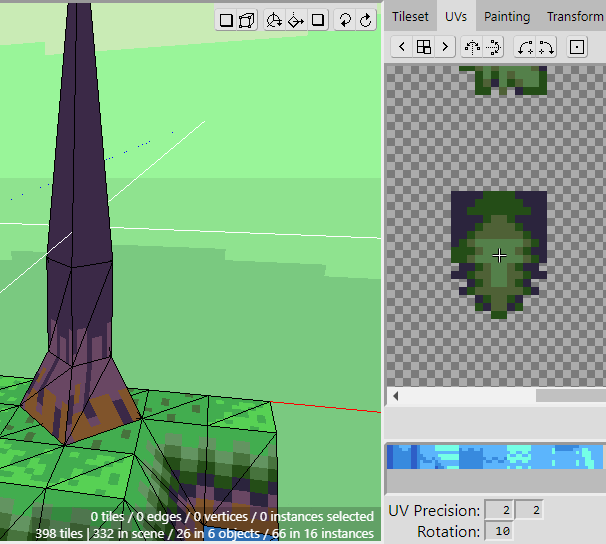606x544 pixels.
Task: Switch to the Tileset tab
Action: pos(410,17)
